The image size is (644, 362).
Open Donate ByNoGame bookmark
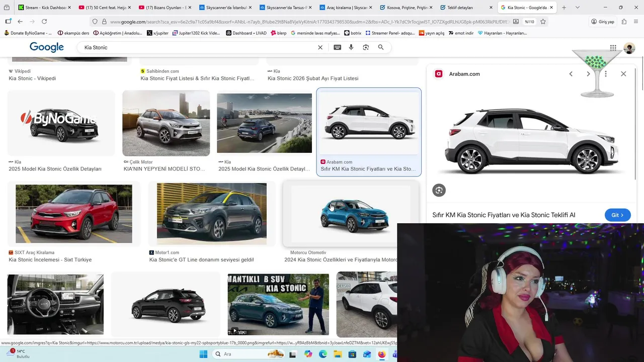[28, 33]
